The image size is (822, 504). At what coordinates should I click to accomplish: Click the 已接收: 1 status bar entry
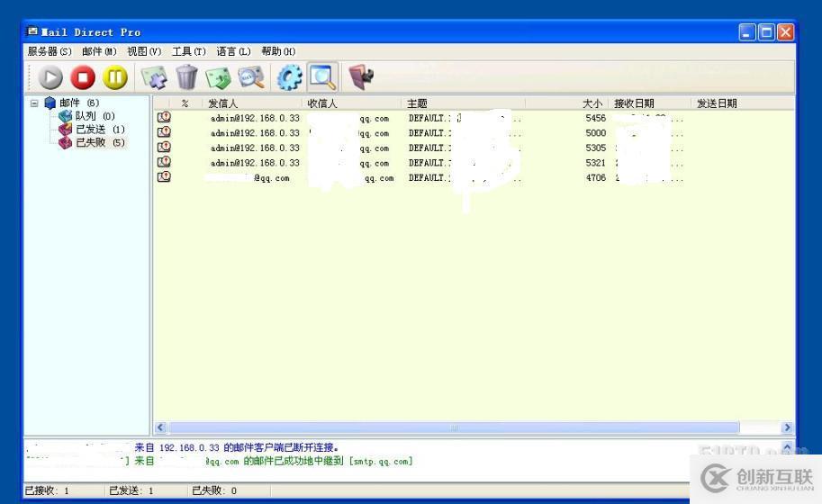click(47, 490)
